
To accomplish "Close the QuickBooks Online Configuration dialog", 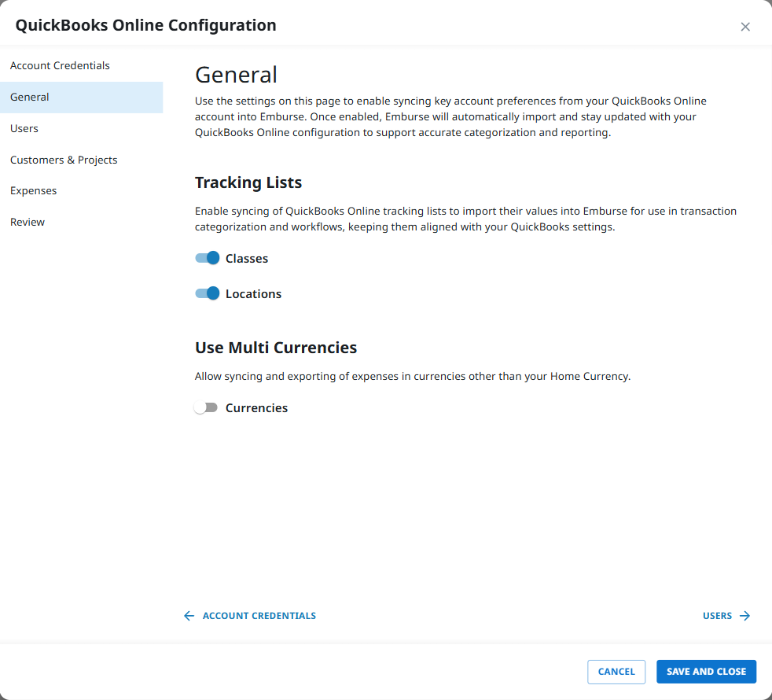I will coord(745,27).
